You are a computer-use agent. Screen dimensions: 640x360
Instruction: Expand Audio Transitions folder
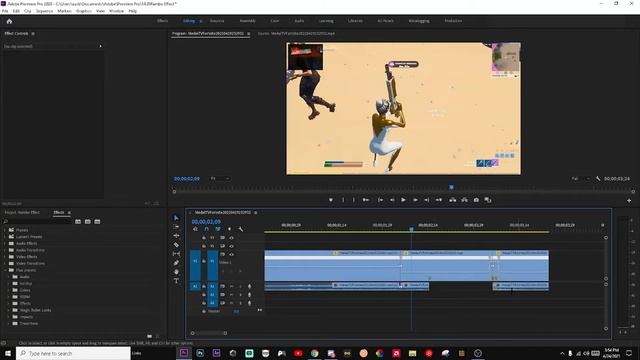click(5, 250)
